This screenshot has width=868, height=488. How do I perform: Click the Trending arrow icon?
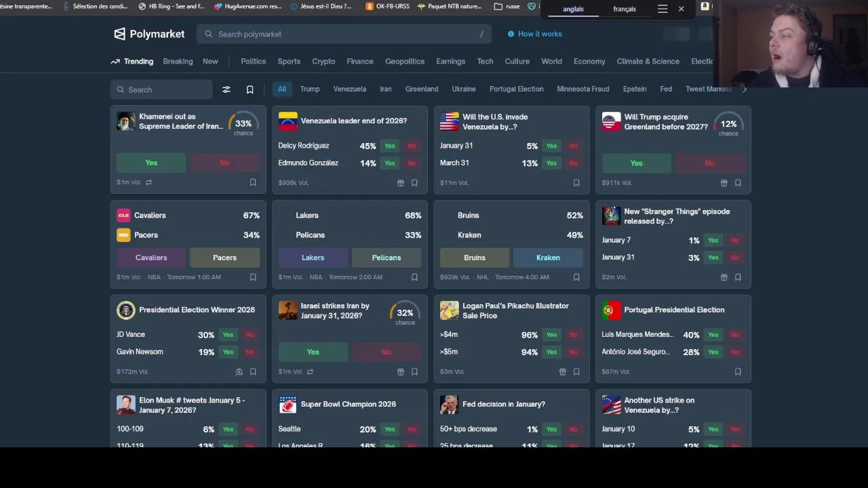115,62
